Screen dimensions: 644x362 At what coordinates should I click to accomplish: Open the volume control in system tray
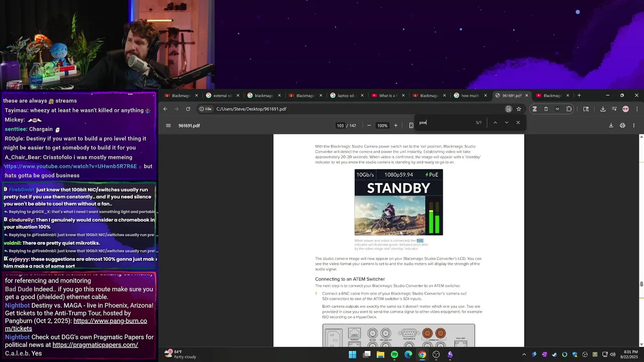[612, 354]
